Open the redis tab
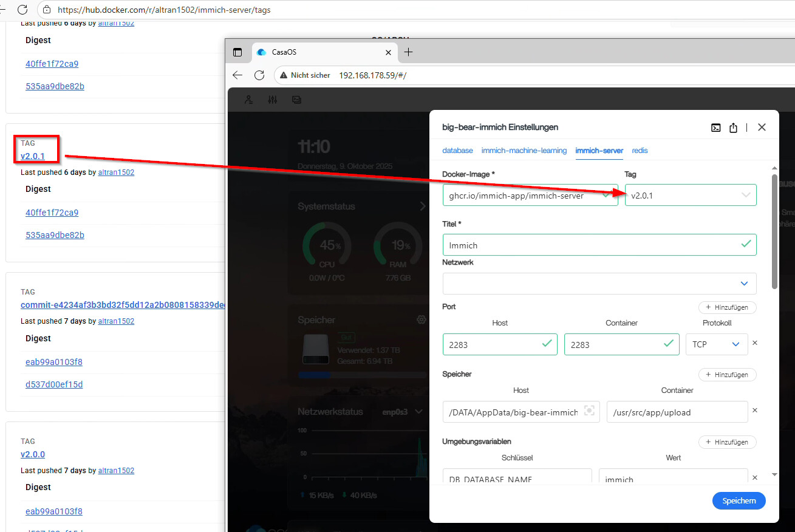 point(640,150)
